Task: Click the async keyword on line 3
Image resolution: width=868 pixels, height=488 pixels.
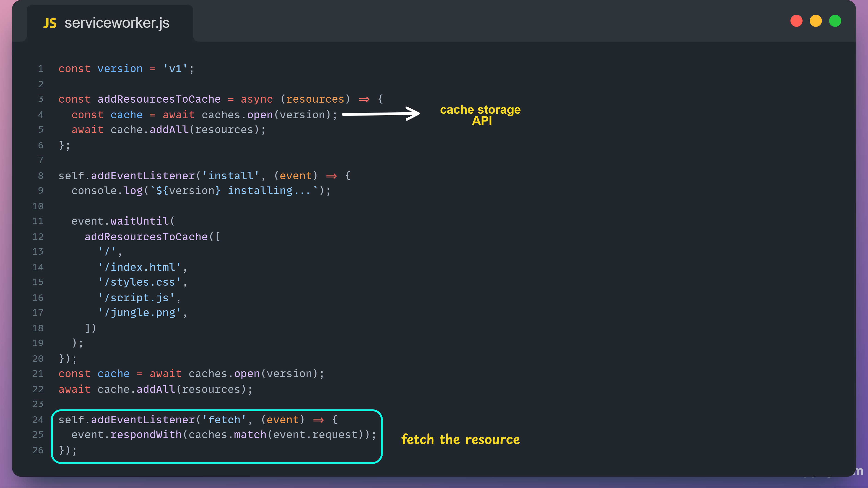Action: (x=256, y=99)
